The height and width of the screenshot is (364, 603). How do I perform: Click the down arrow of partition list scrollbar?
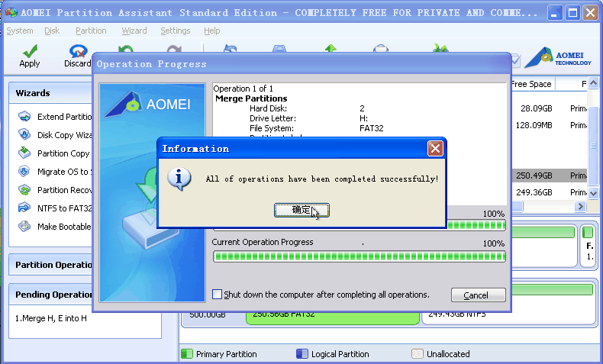pyautogui.click(x=593, y=193)
